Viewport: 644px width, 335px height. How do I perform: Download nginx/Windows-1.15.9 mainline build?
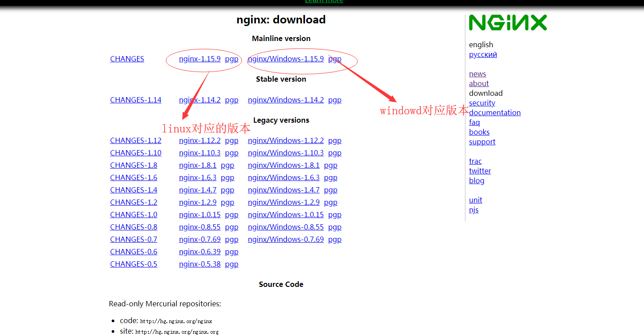pos(286,59)
